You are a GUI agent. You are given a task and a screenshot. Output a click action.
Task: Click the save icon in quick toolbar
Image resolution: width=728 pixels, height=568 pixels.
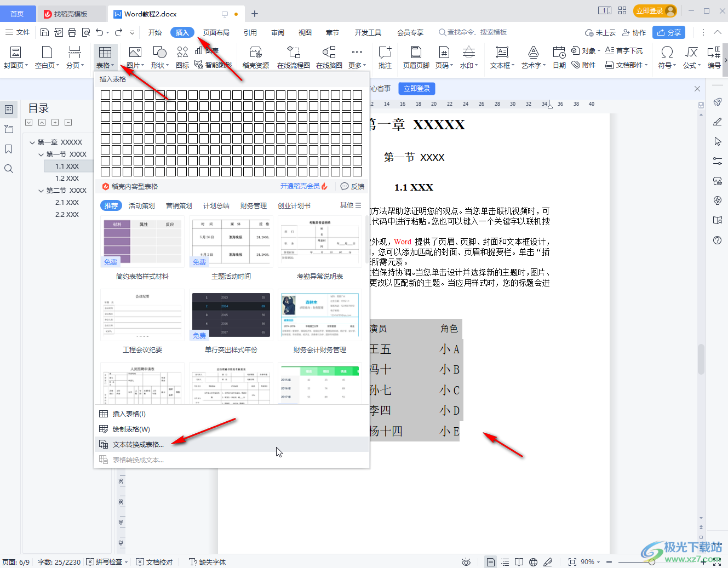click(45, 32)
